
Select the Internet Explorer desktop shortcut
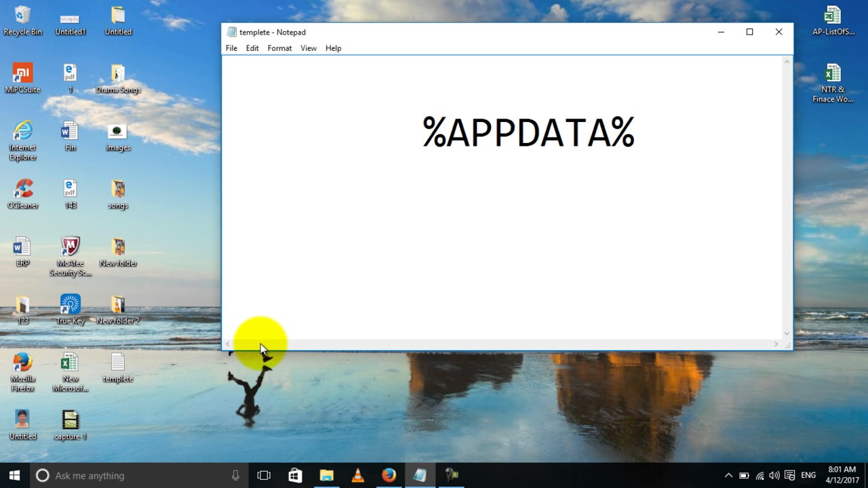tap(22, 141)
